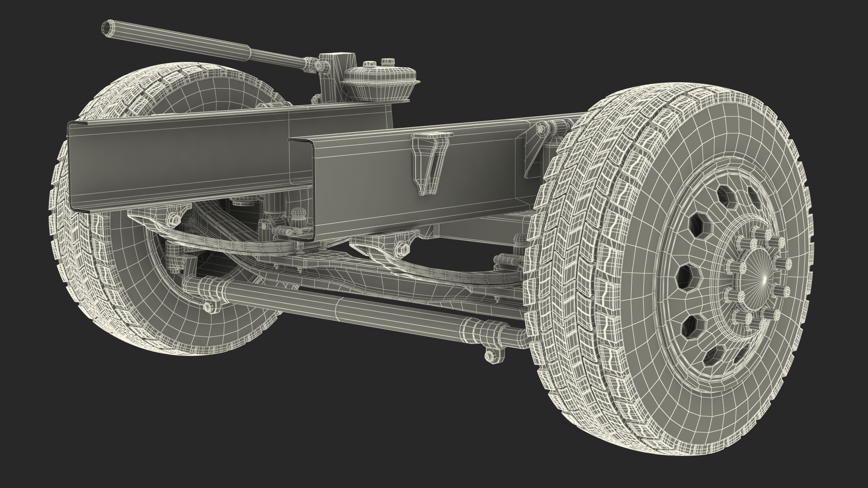Screen dimensions: 868x488
Task: Click the open end of the steering shaft tube
Action: 107,28
